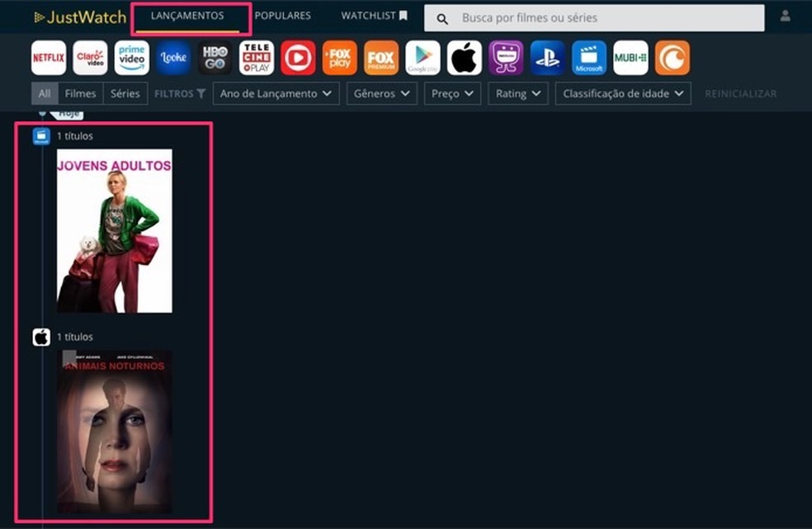Viewport: 812px width, 529px height.
Task: Select the Fox Premium provider icon
Action: click(x=381, y=58)
